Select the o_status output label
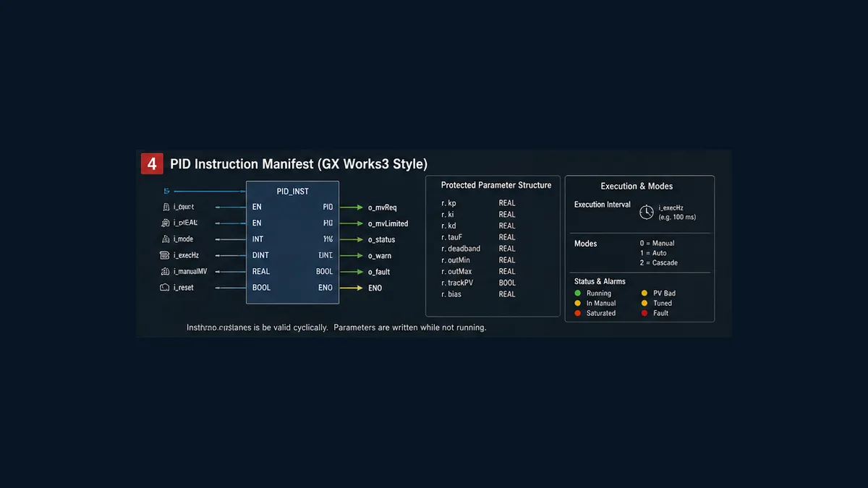This screenshot has width=868, height=488. pos(381,239)
